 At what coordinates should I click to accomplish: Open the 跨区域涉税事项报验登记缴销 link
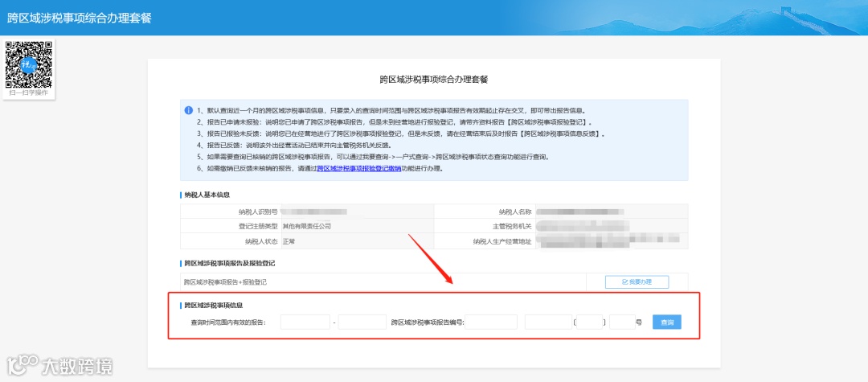359,168
